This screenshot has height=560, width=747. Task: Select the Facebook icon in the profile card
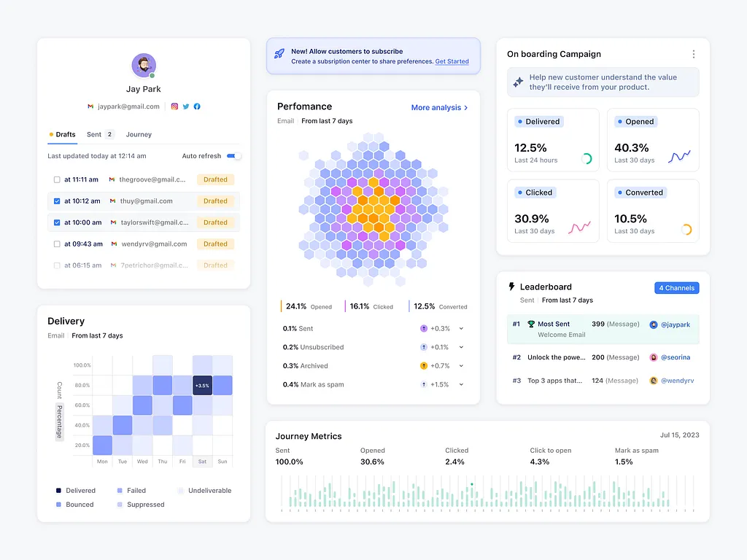pyautogui.click(x=197, y=106)
